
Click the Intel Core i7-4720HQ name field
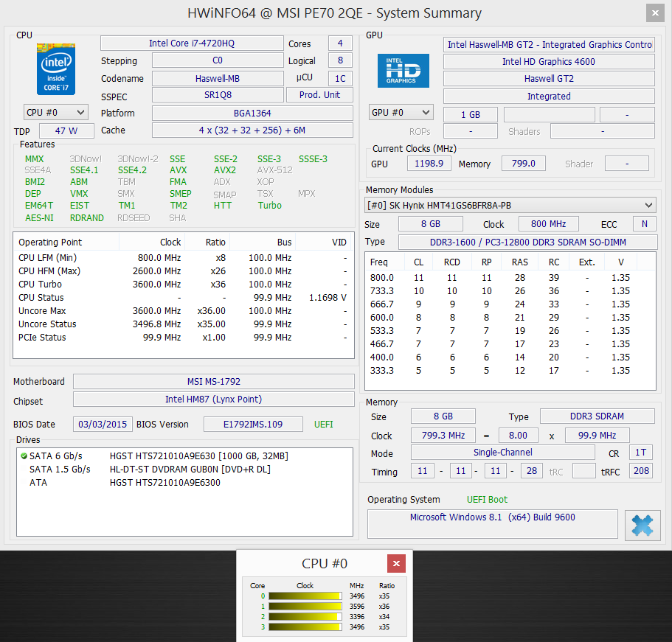[x=192, y=43]
